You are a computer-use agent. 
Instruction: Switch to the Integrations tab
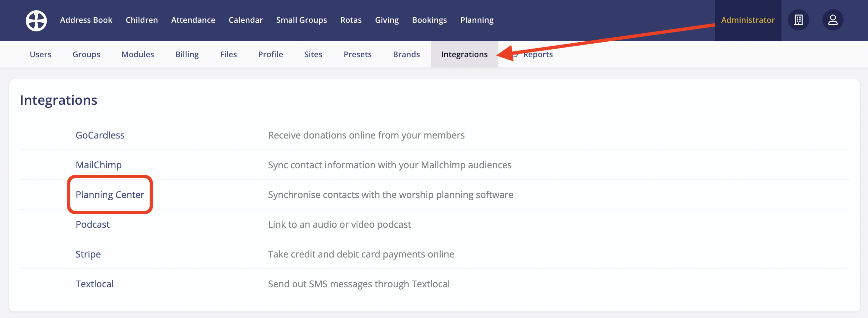pyautogui.click(x=464, y=54)
